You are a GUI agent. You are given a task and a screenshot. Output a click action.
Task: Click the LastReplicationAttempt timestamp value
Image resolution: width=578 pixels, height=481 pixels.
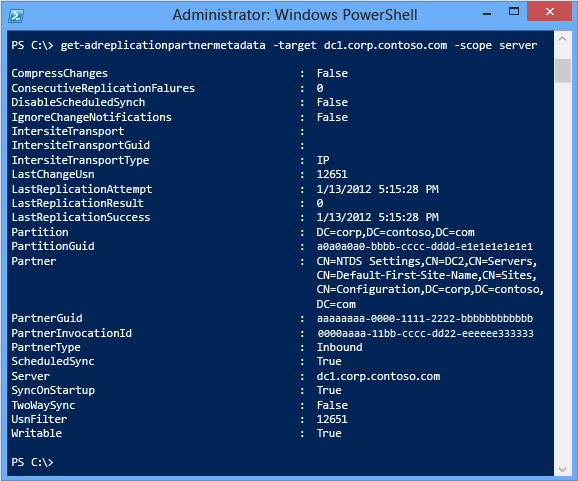[377, 189]
